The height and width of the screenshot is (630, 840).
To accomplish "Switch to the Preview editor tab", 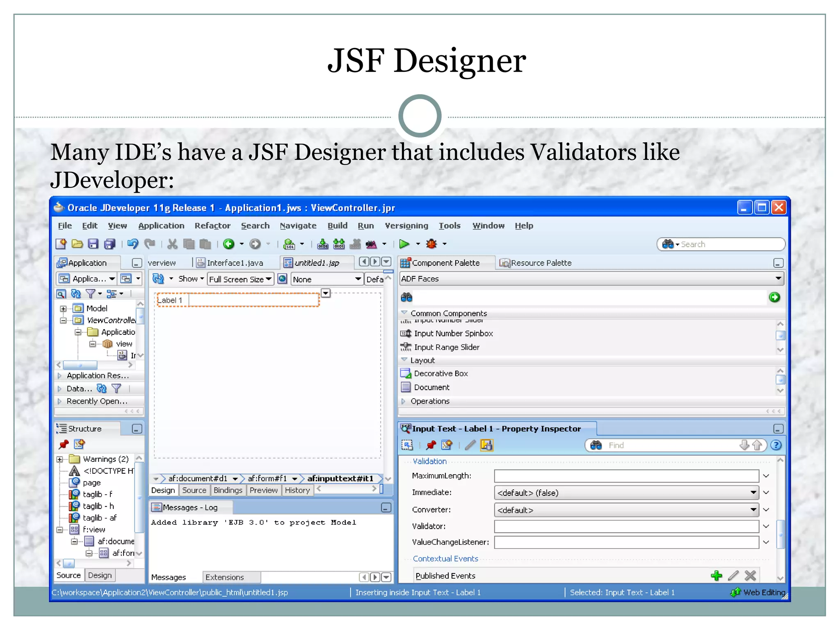I will (x=263, y=490).
